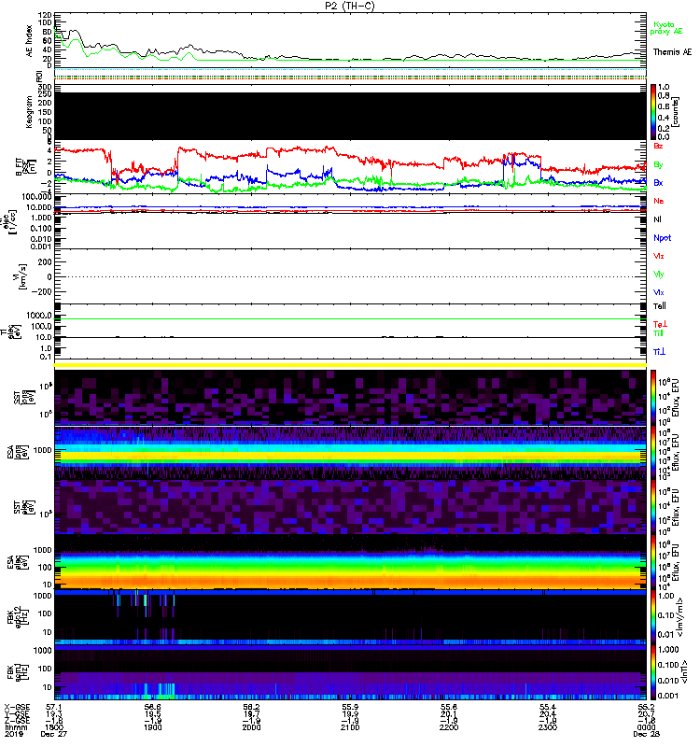Click the blue "Npot" legend label
The image size is (700, 747).
tap(662, 238)
